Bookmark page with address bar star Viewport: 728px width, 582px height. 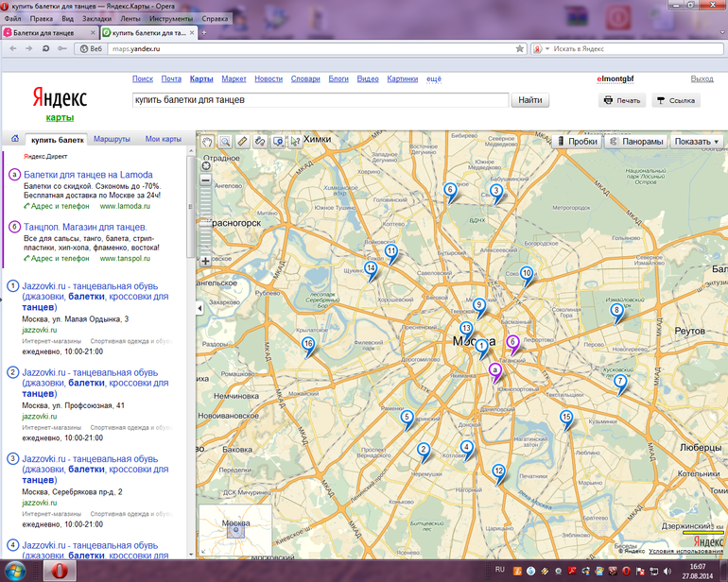click(519, 48)
